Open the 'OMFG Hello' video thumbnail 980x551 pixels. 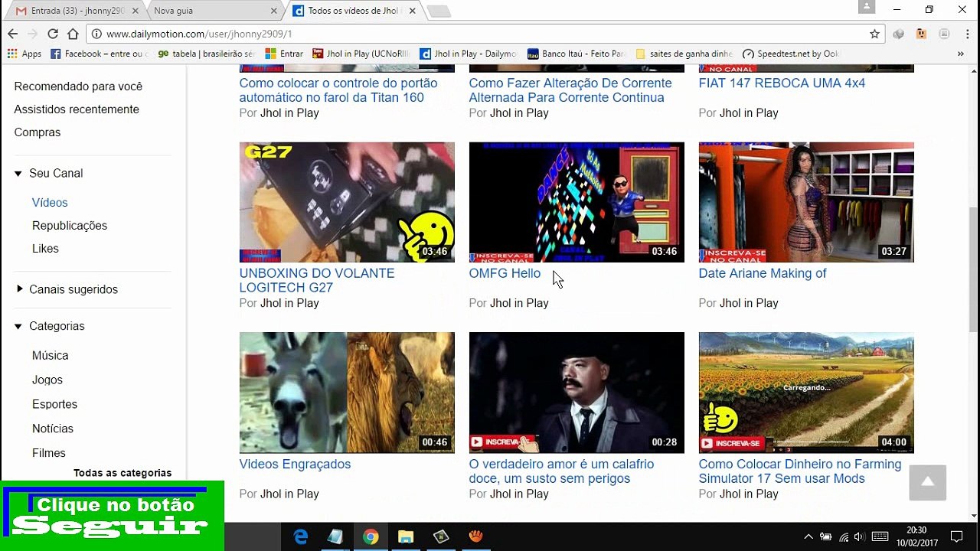click(x=577, y=202)
